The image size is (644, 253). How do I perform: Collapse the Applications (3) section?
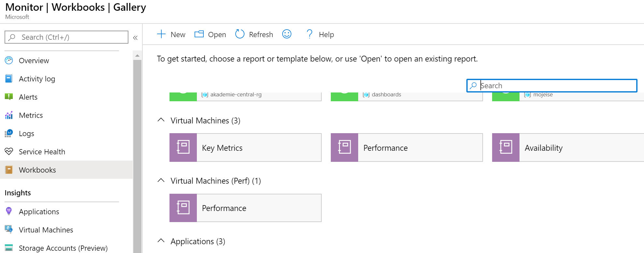coord(161,241)
